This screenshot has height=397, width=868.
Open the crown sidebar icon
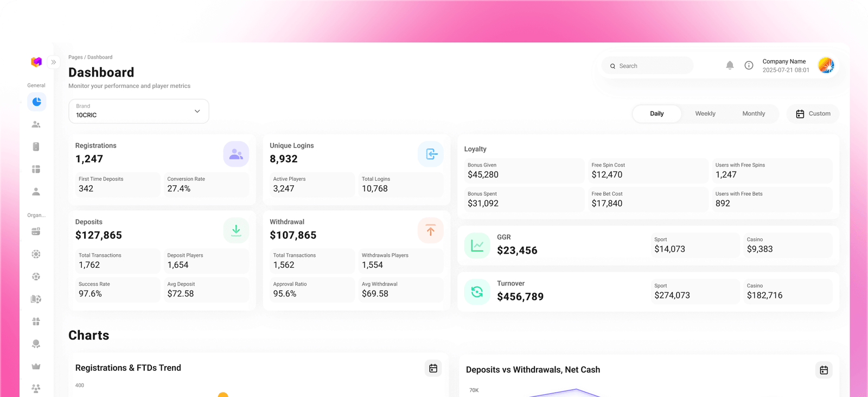pos(36,367)
